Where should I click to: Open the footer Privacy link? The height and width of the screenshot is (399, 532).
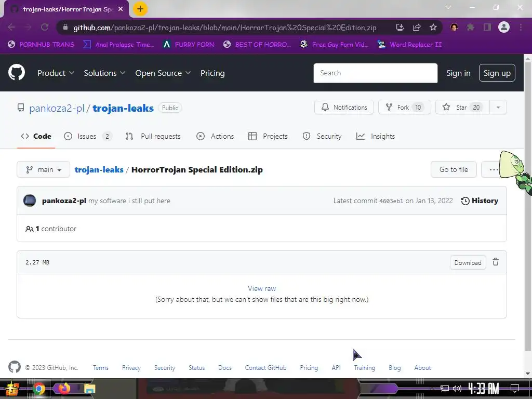[131, 368]
